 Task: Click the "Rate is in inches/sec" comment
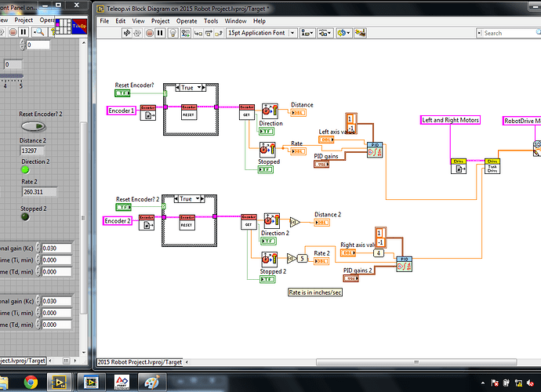(x=315, y=292)
